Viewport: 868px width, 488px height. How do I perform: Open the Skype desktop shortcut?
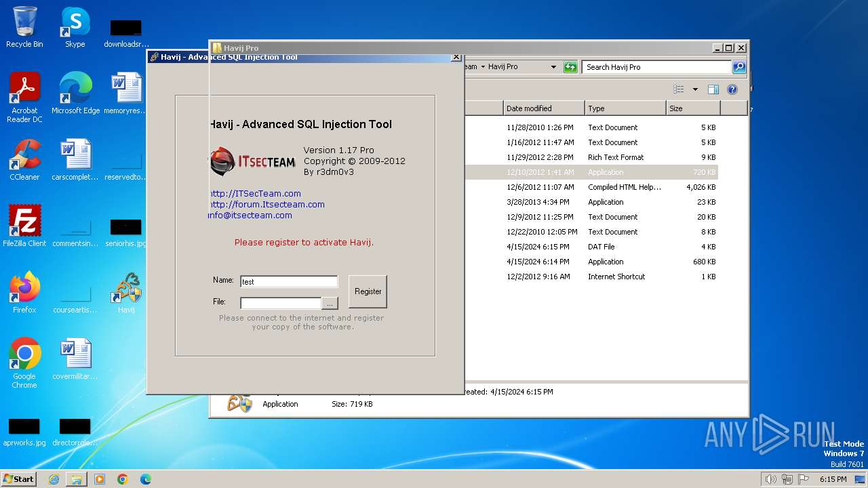pyautogui.click(x=75, y=27)
